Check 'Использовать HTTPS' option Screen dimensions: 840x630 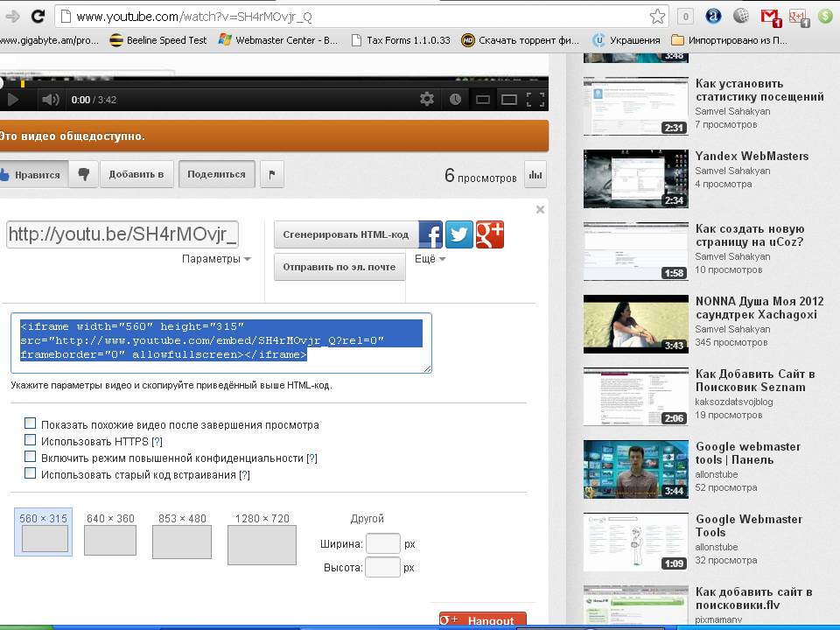pos(30,440)
